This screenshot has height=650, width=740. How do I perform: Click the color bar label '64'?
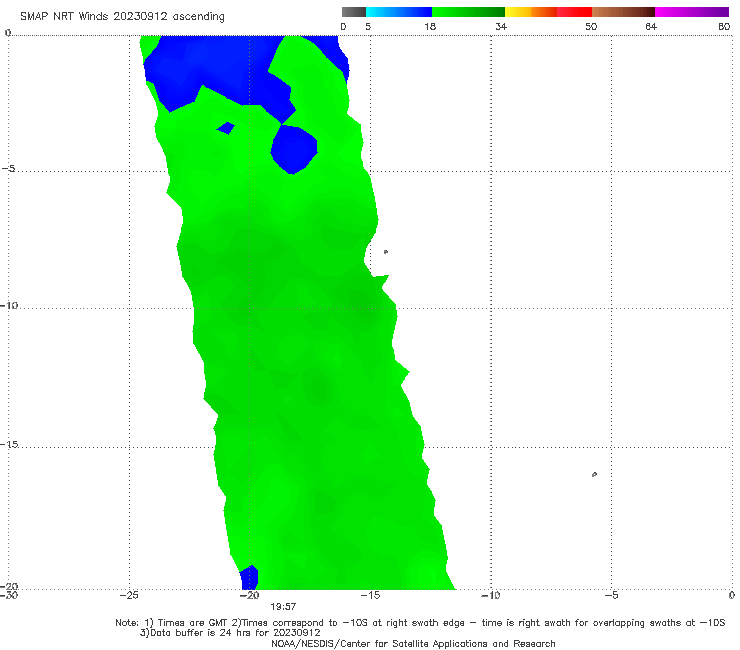[651, 26]
